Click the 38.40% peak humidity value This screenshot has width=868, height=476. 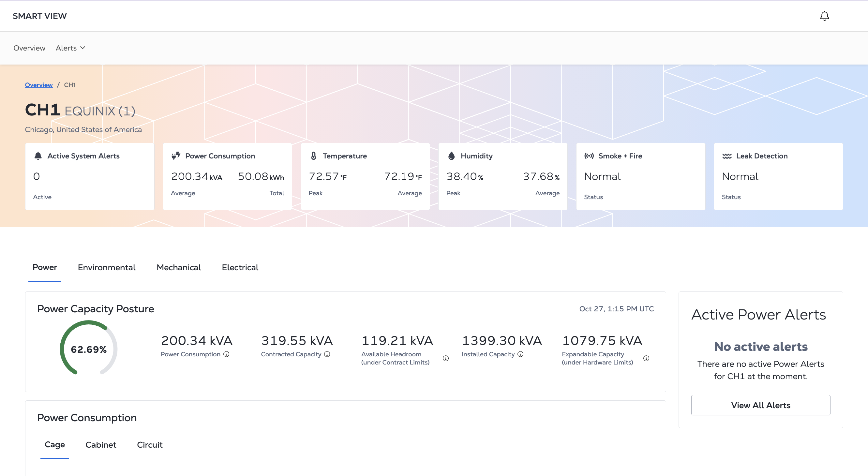465,176
